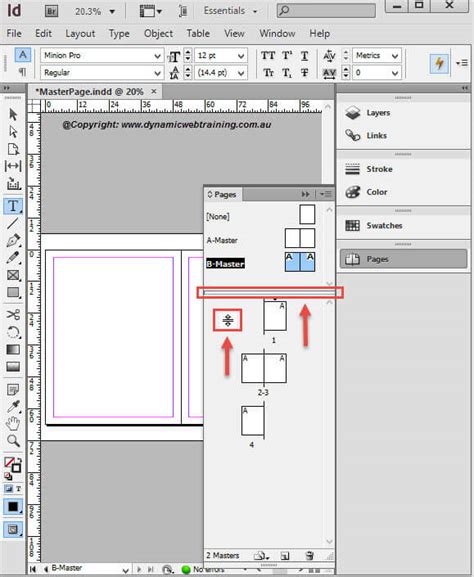
Task: Toggle formatting affects text T button
Action: point(18,489)
